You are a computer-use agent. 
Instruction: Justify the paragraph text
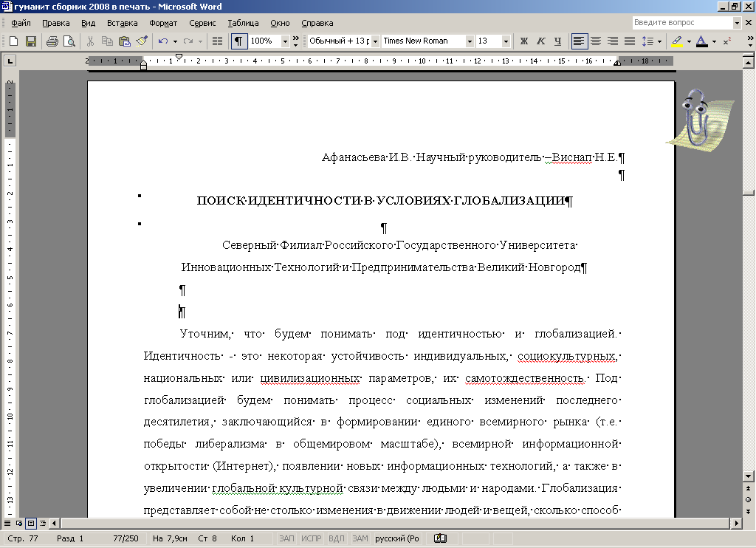[x=630, y=41]
